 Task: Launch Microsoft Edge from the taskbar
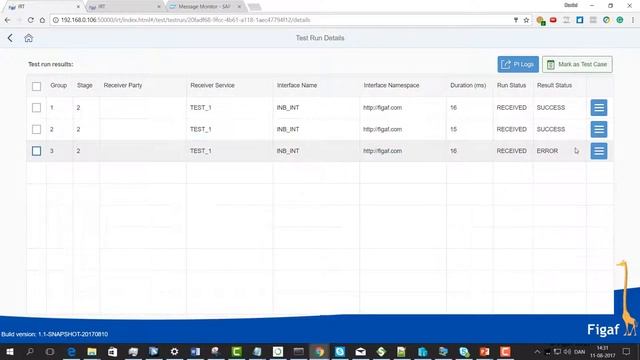point(71,351)
